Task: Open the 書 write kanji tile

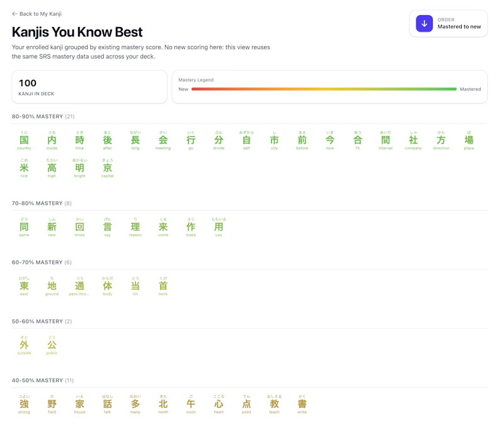Action: click(x=302, y=404)
